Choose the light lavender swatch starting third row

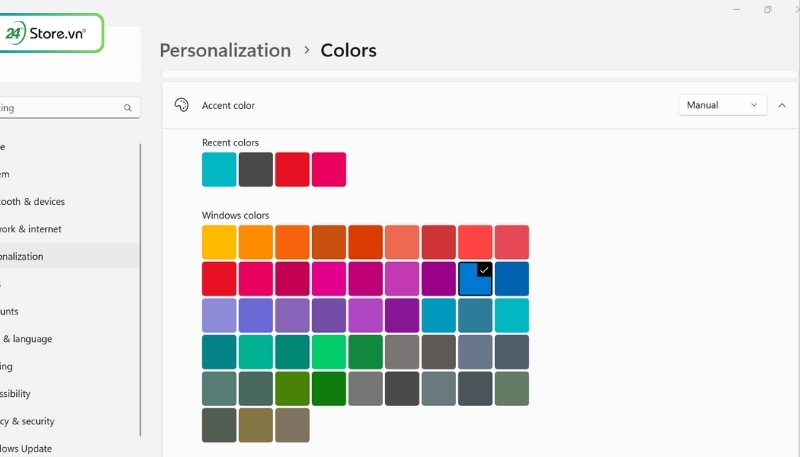(219, 316)
